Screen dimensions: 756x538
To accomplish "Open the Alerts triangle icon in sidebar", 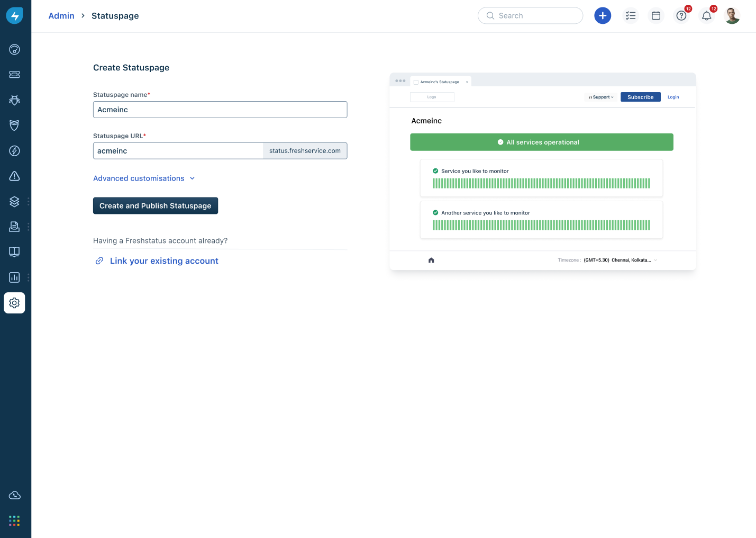I will click(x=15, y=176).
